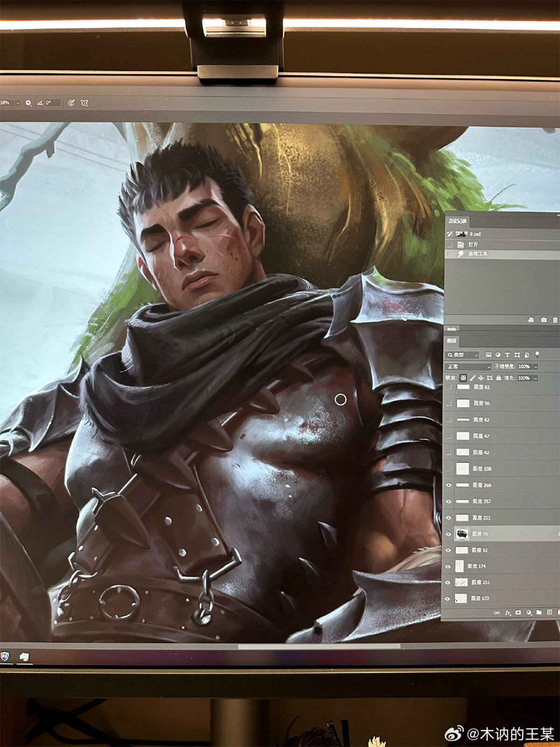Lock all with the padlock icon
560x747 pixels.
[498, 378]
